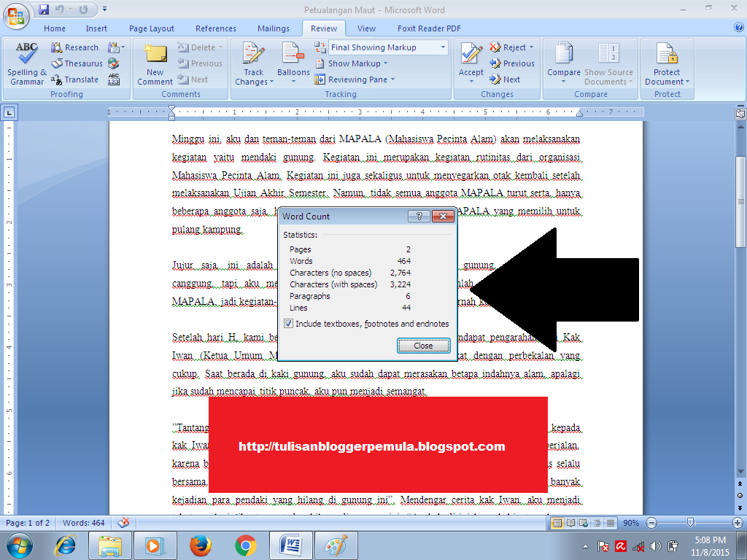Click Page: 1 of 2 indicator

tap(28, 523)
